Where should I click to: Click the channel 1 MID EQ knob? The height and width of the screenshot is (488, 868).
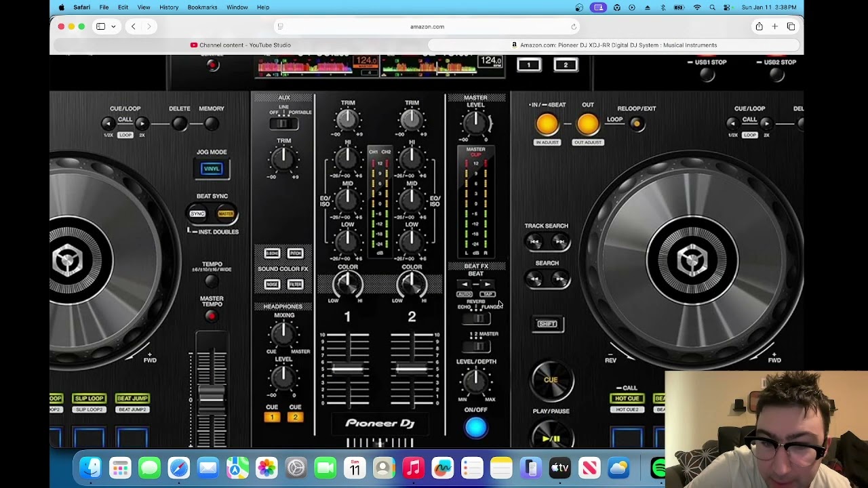[x=347, y=199]
